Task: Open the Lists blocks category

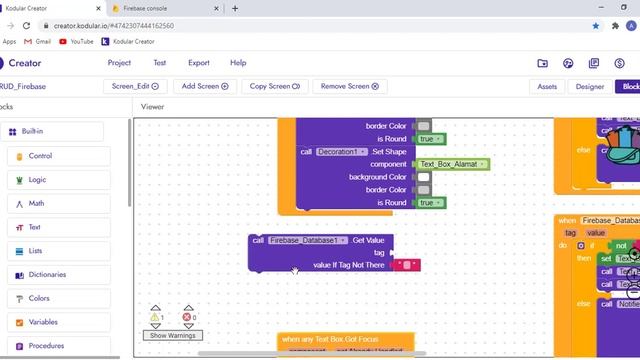Action: coord(58,251)
